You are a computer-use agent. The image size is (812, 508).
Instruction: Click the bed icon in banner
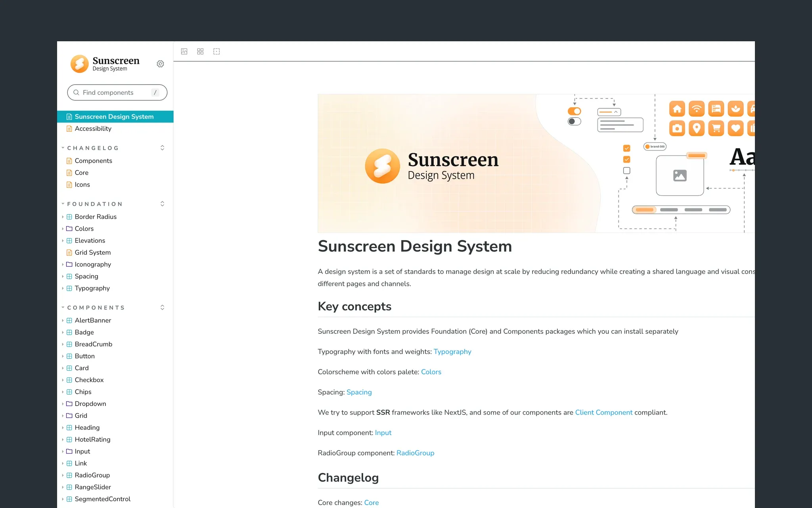[x=716, y=109]
